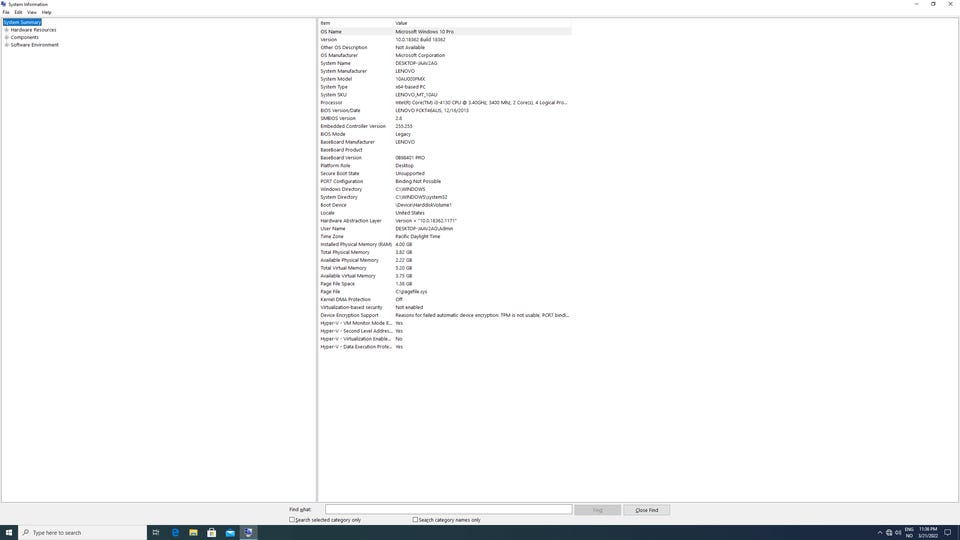Open Task View on the taskbar

[156, 533]
